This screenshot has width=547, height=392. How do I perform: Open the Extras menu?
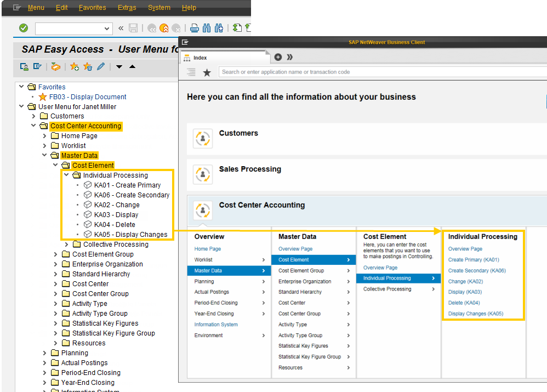point(127,8)
